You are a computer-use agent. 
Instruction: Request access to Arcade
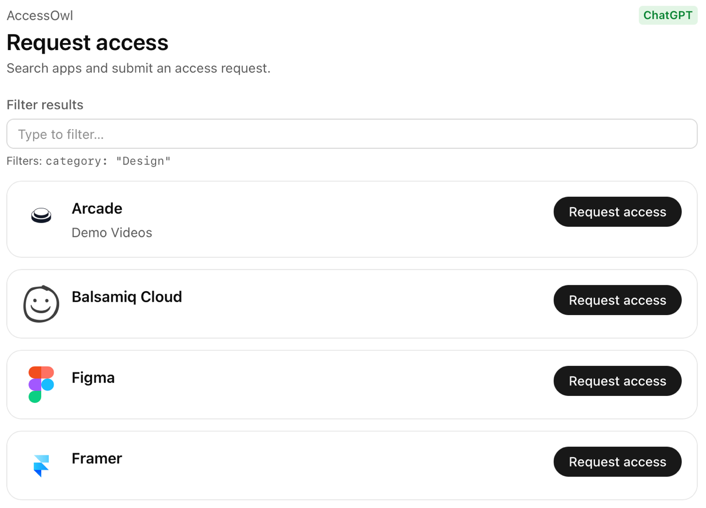pos(617,212)
